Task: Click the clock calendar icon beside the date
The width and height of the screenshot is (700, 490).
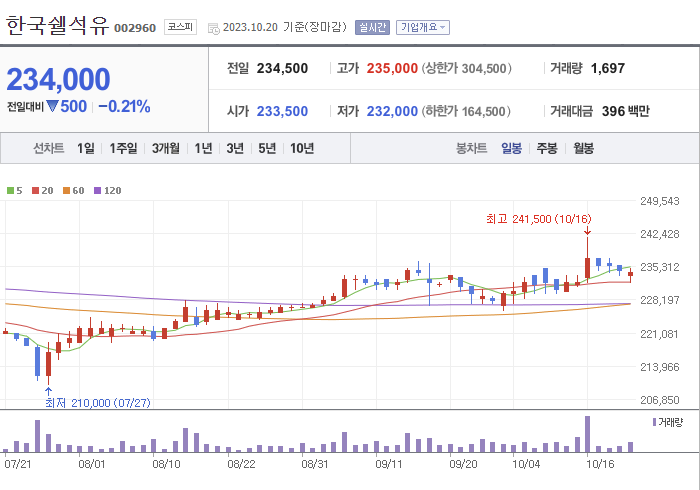Action: pyautogui.click(x=214, y=29)
